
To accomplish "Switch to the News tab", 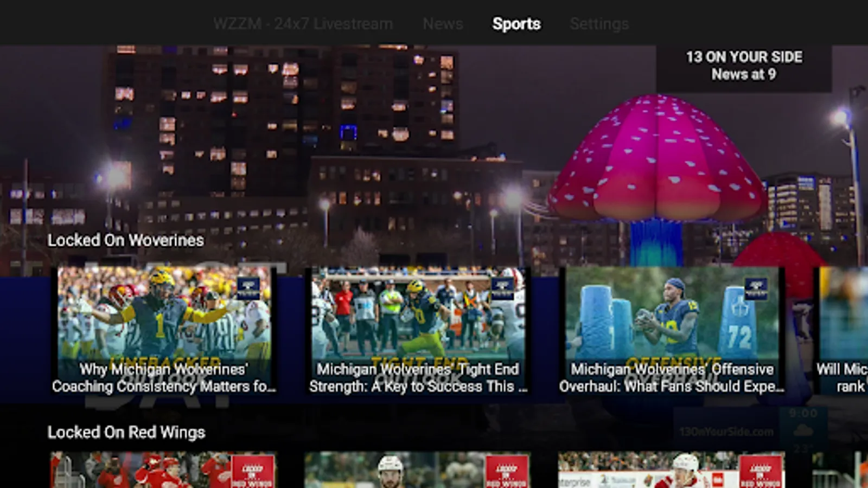I will pyautogui.click(x=443, y=24).
